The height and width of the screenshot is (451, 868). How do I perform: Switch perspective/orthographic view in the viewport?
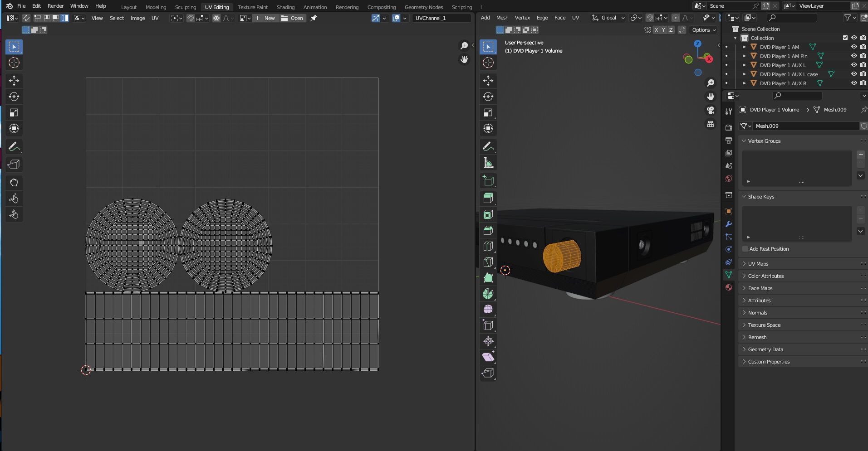711,124
